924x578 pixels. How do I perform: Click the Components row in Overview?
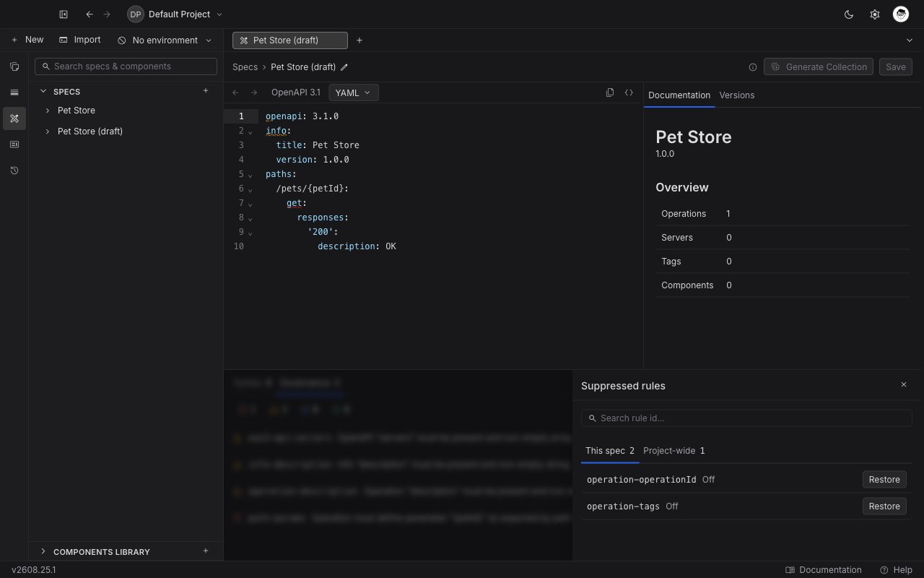point(783,285)
